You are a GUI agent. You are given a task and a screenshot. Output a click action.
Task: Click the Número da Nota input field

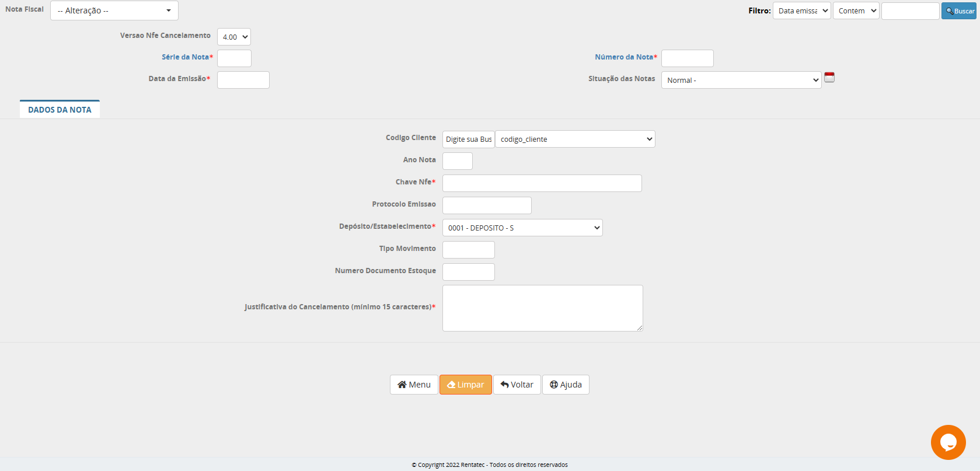(x=687, y=58)
